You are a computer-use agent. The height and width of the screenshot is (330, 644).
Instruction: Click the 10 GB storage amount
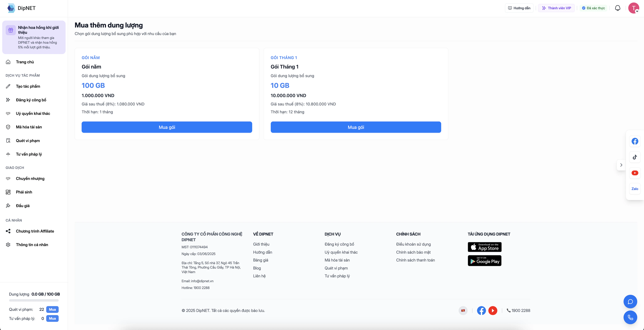(280, 85)
